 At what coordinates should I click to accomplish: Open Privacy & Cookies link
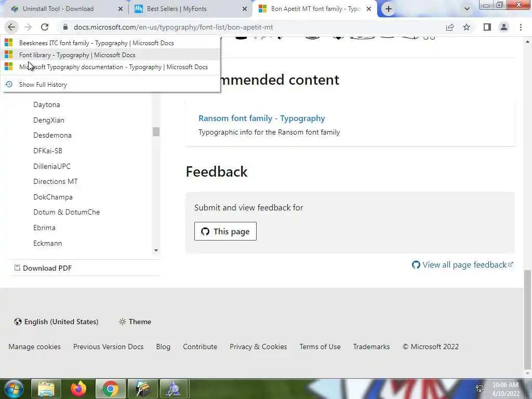(258, 347)
